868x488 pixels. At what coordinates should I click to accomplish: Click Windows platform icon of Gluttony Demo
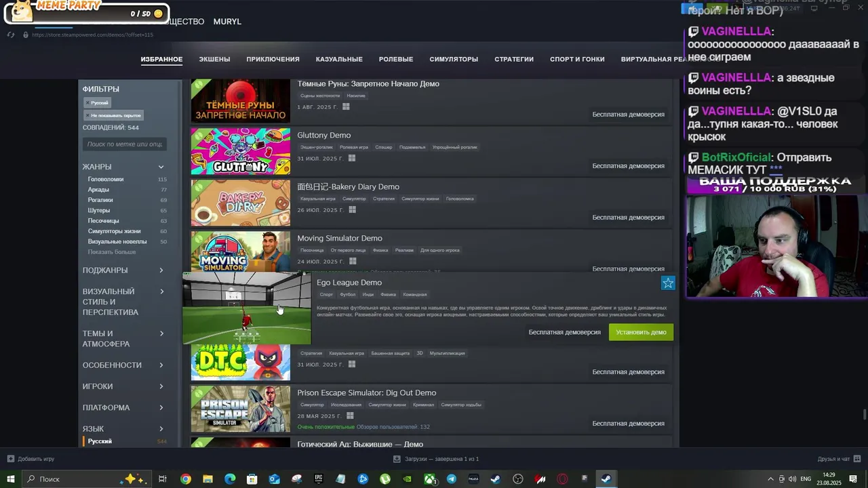[351, 159]
